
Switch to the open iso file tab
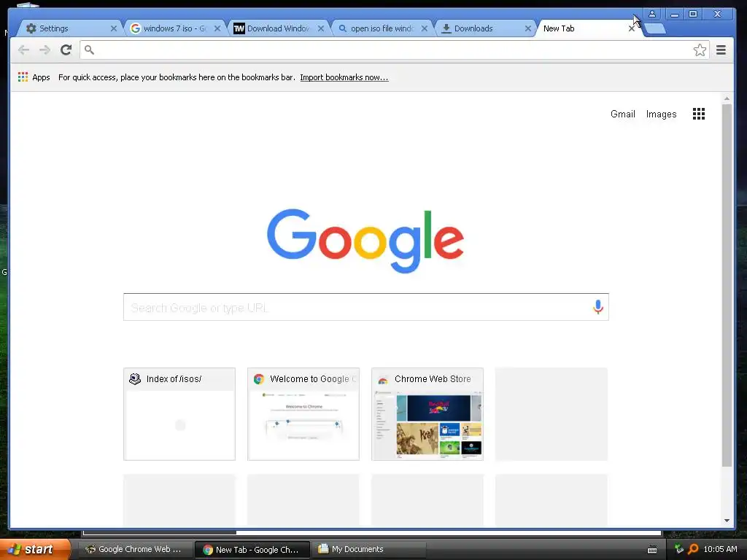click(x=382, y=28)
